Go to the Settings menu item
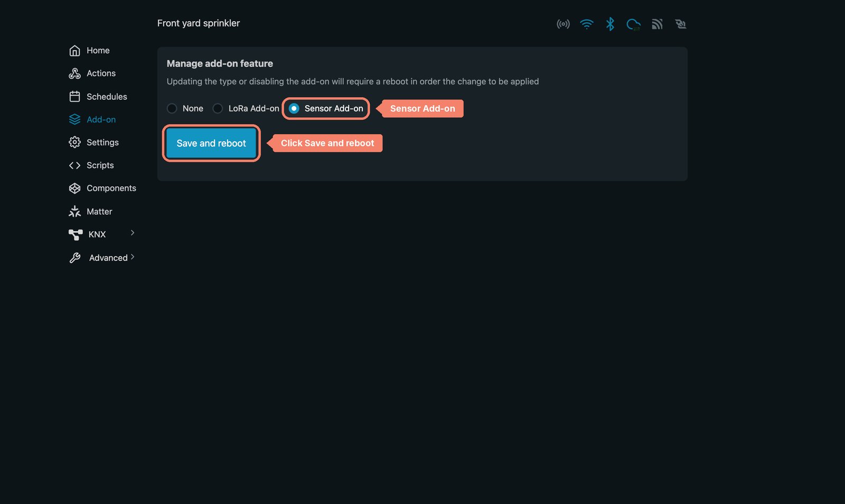The width and height of the screenshot is (845, 504). coord(94,142)
